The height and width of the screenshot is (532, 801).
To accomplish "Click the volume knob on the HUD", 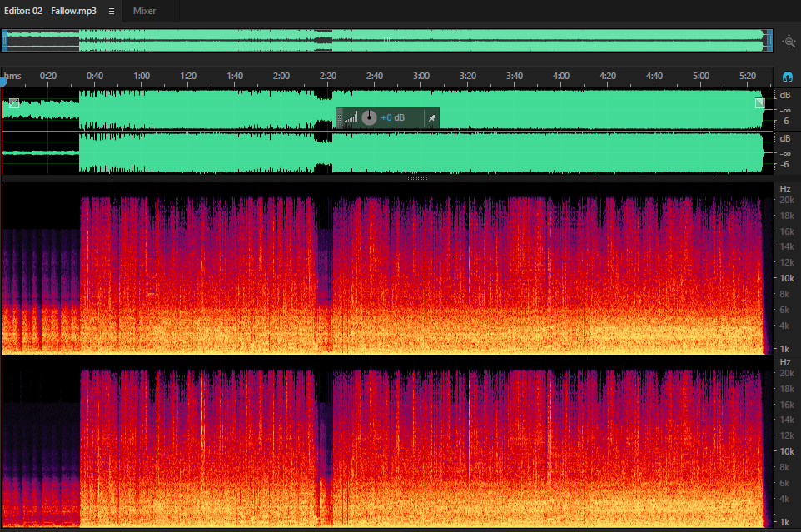I will pyautogui.click(x=369, y=118).
